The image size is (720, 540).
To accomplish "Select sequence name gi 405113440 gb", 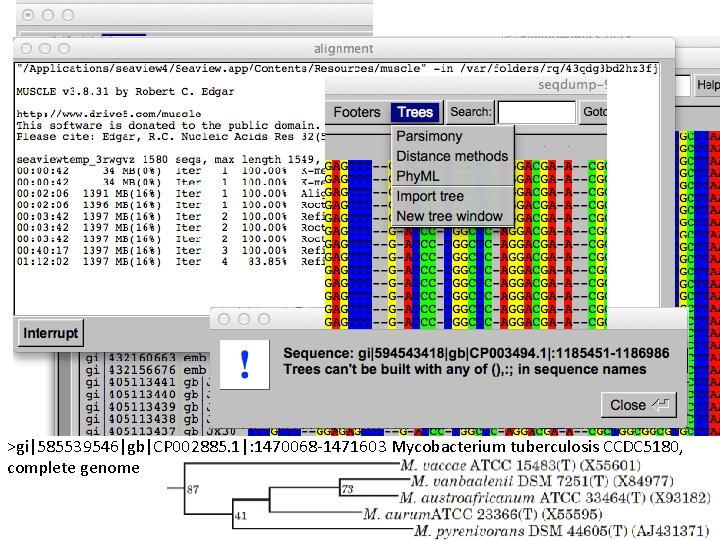I will (146, 394).
